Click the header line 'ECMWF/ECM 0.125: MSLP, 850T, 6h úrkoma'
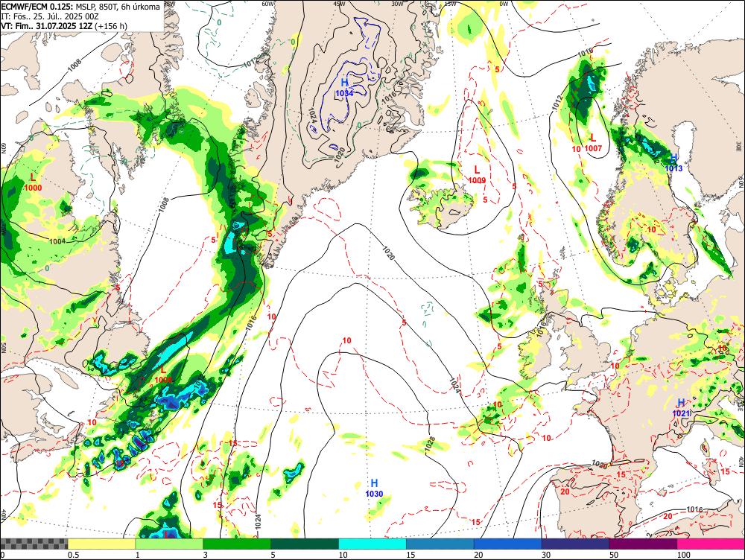 coord(80,7)
